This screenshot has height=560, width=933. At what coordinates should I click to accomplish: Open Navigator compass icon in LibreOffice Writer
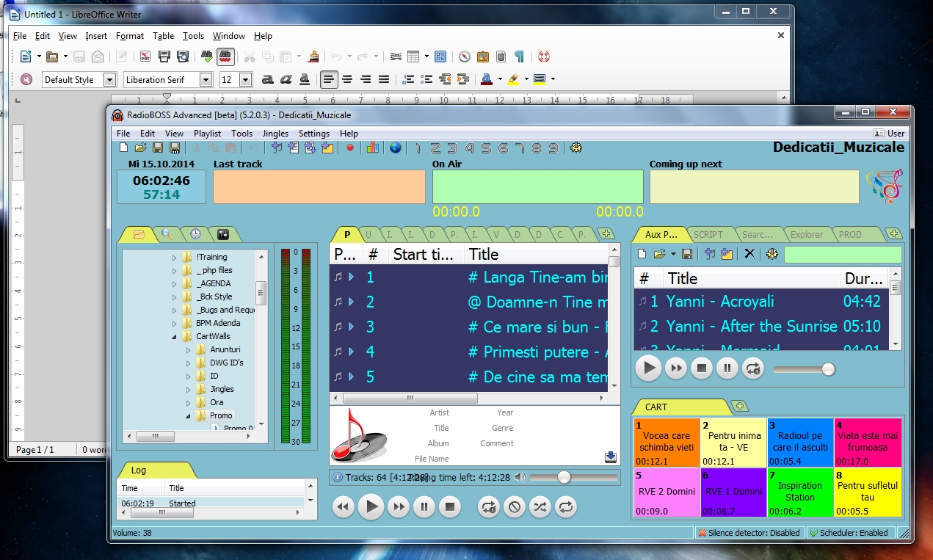(x=464, y=57)
